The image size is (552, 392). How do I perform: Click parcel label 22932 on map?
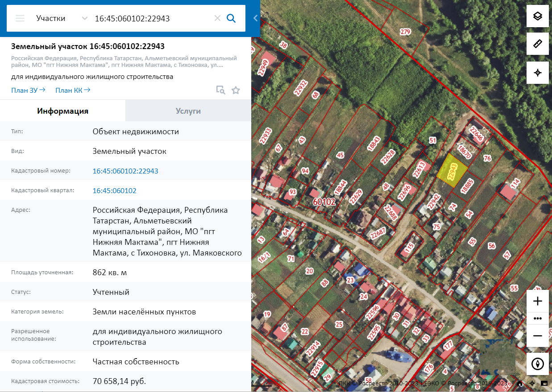[x=301, y=88]
